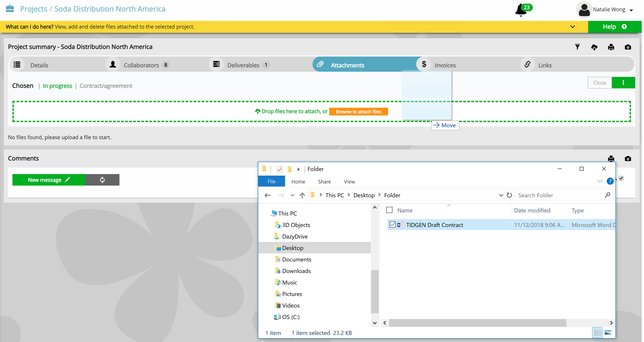
Task: Select Downloads in the Explorer tree
Action: (x=296, y=271)
